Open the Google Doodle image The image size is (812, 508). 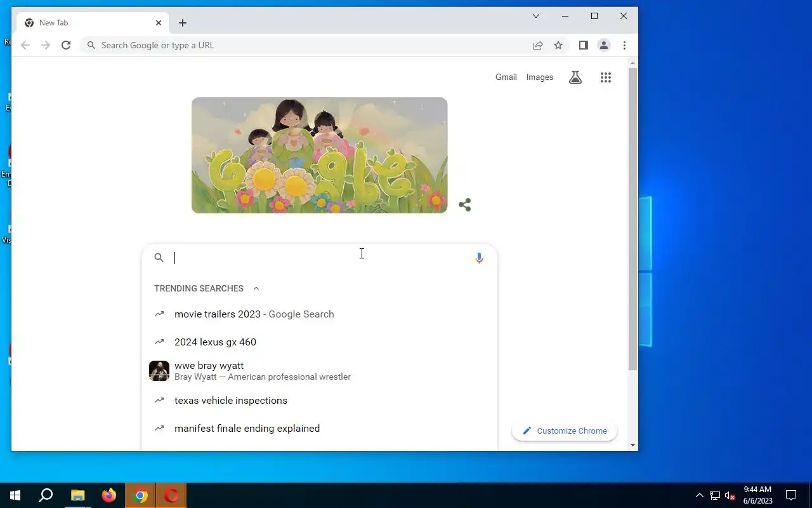(320, 155)
